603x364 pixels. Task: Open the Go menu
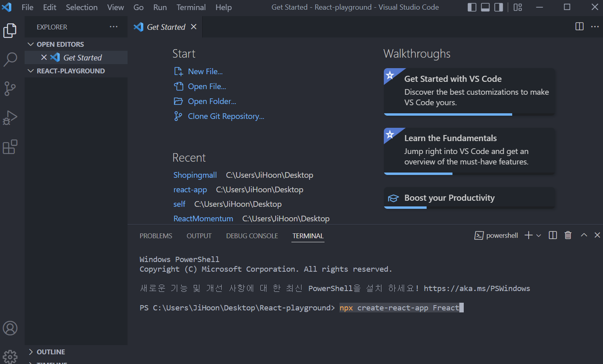pos(138,7)
